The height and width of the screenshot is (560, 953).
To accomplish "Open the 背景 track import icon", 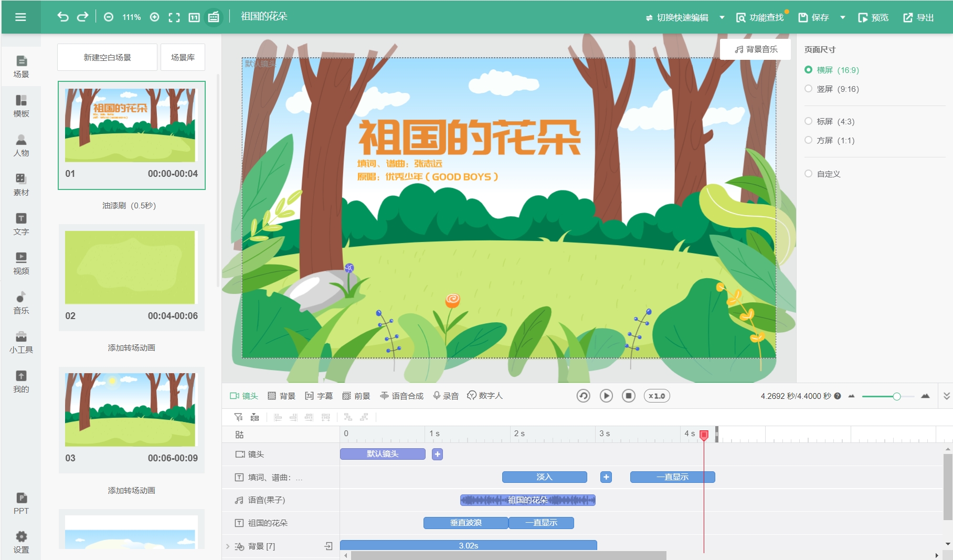I will coord(329,546).
